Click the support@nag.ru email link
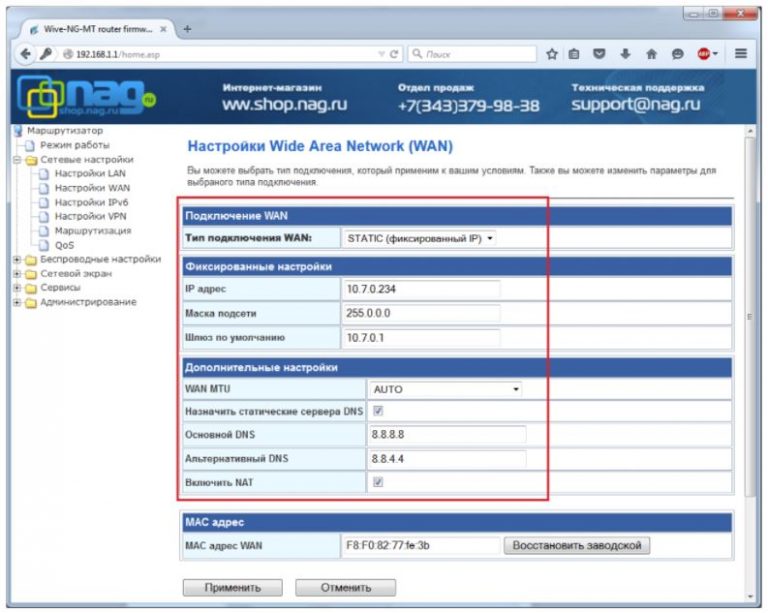The image size is (768, 613). pos(635,104)
